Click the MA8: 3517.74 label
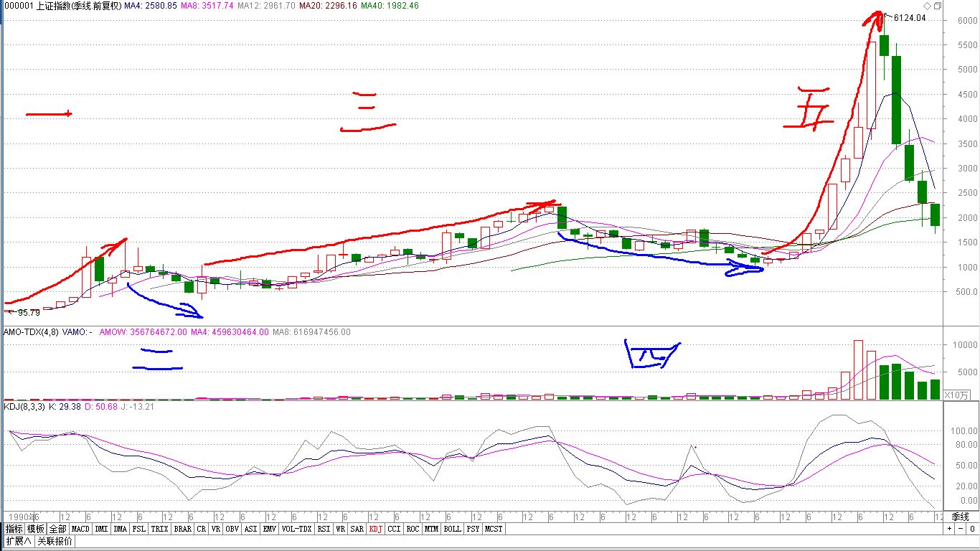Screen dimensions: 980x551 [208, 6]
